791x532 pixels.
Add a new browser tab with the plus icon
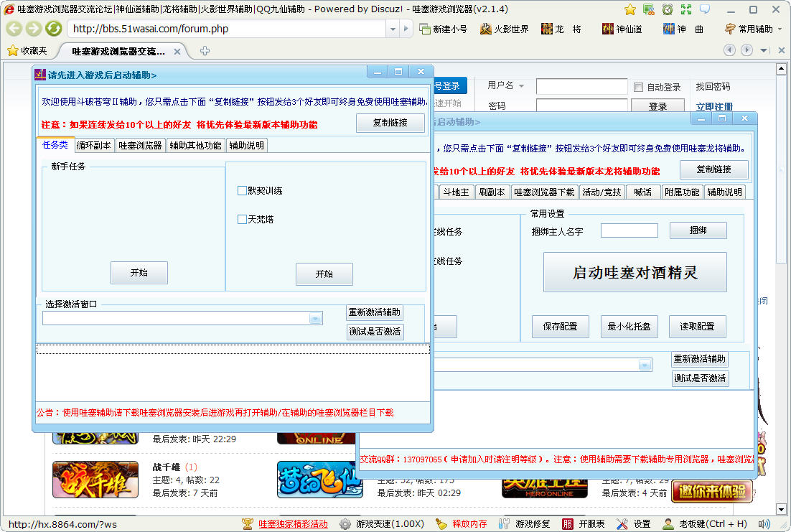click(205, 50)
